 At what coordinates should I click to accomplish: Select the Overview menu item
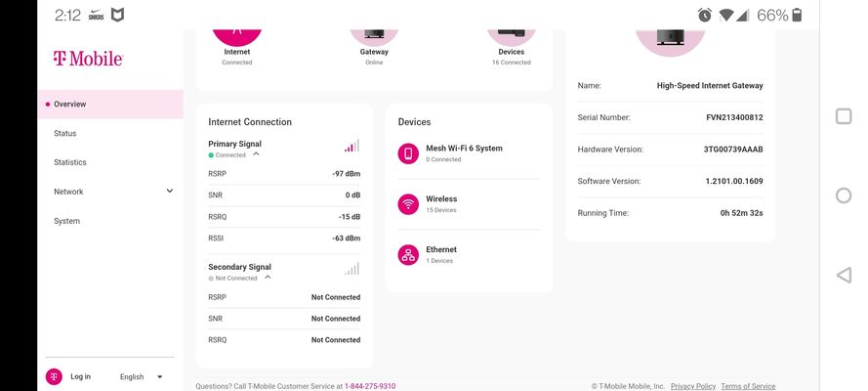point(110,105)
